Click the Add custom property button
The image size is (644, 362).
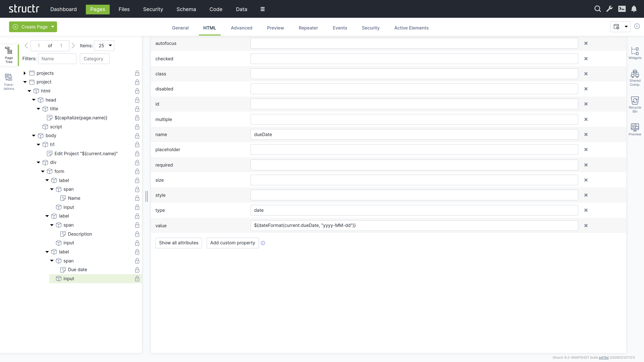tap(232, 243)
